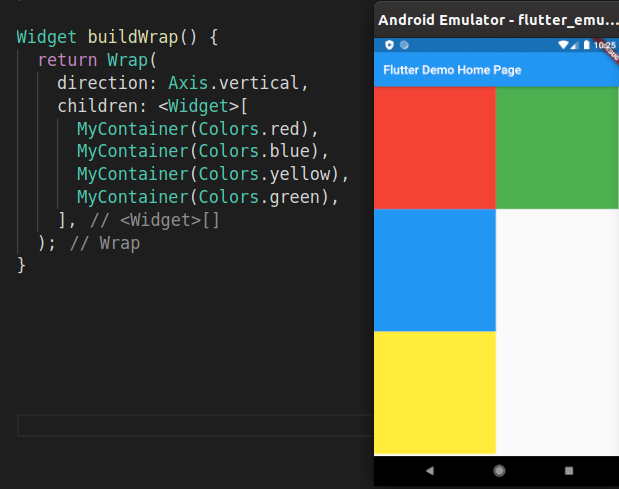
Task: Click the buildWrap function name
Action: tap(133, 37)
